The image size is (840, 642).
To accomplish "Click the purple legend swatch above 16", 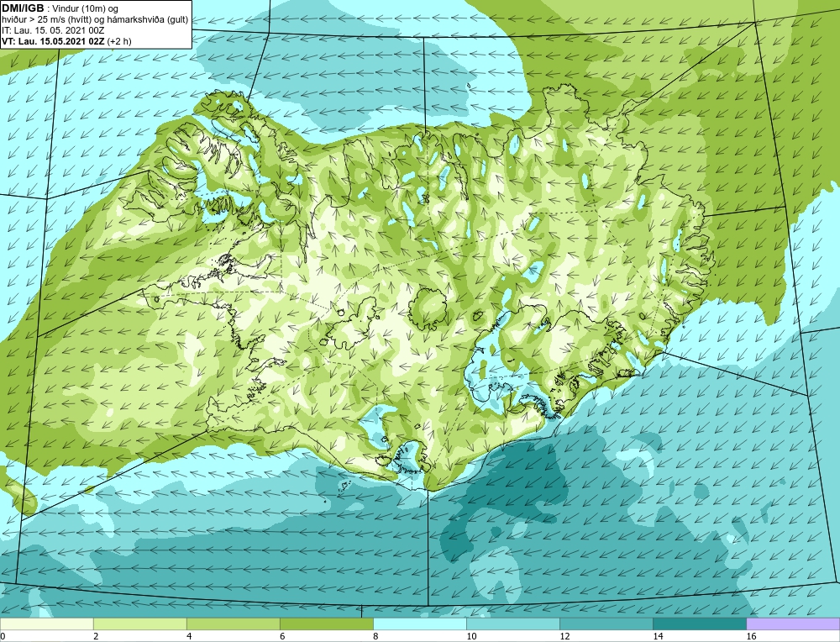I will (793, 624).
